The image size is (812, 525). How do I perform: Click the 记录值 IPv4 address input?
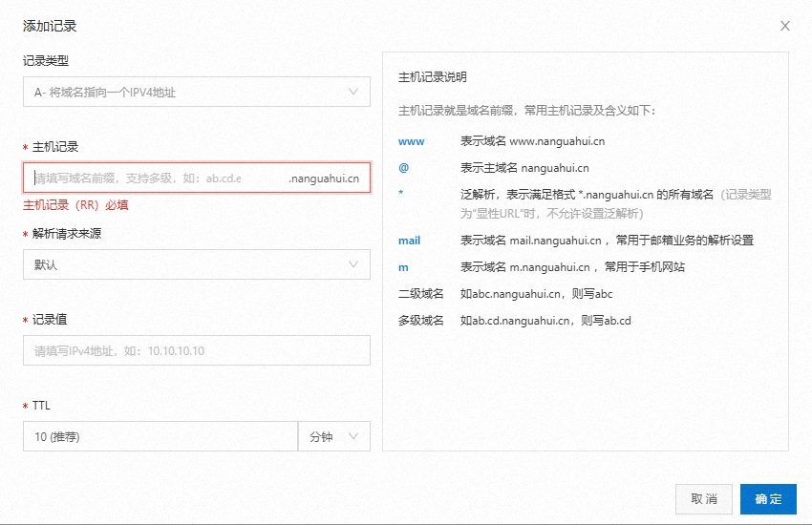196,350
